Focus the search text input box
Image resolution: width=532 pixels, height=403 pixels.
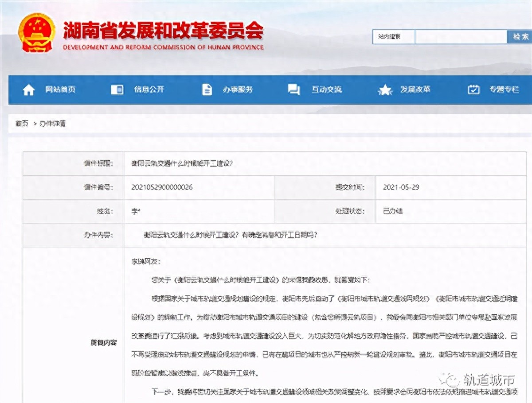coord(461,37)
